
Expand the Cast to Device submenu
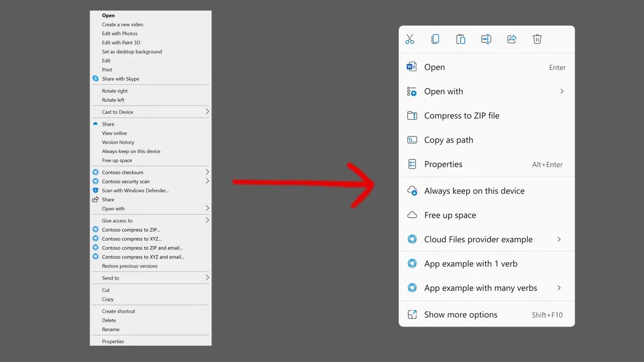(x=207, y=112)
